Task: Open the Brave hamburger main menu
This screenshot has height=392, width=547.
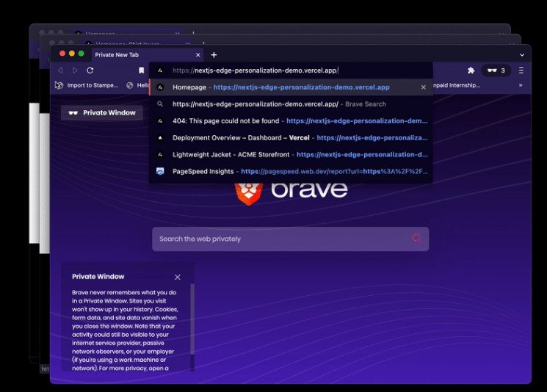Action: tap(521, 70)
